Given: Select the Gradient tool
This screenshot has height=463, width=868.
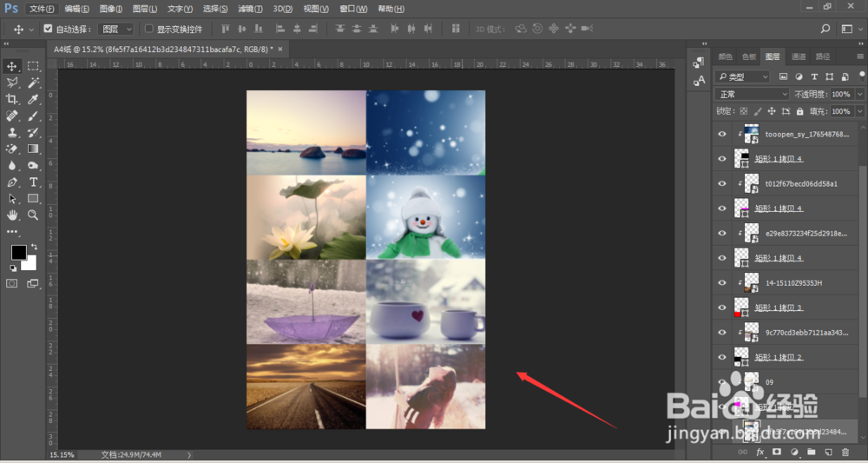Looking at the screenshot, I should [x=33, y=149].
